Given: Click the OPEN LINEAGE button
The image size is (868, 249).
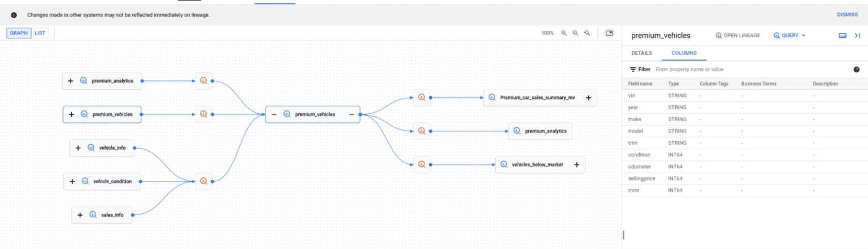Looking at the screenshot, I should 737,36.
